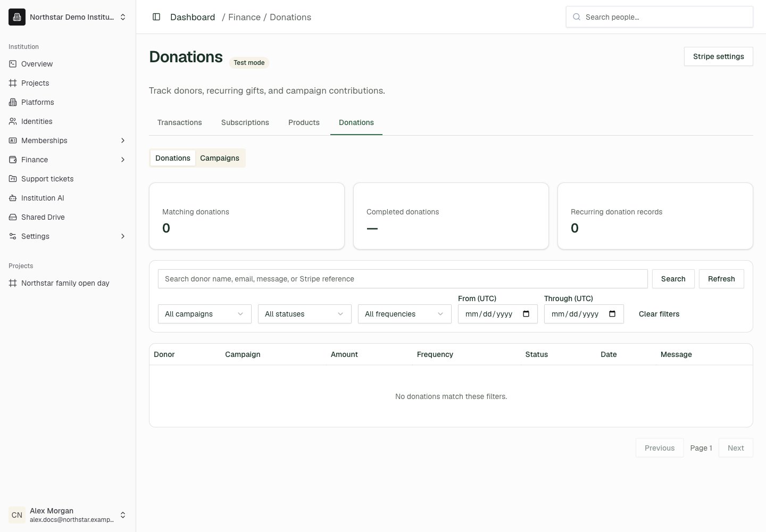766x532 pixels.
Task: Click the Identities people icon
Action: coord(13,121)
